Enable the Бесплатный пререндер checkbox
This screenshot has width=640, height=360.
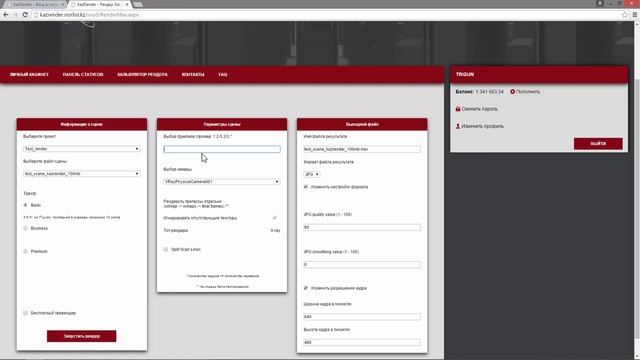point(25,313)
